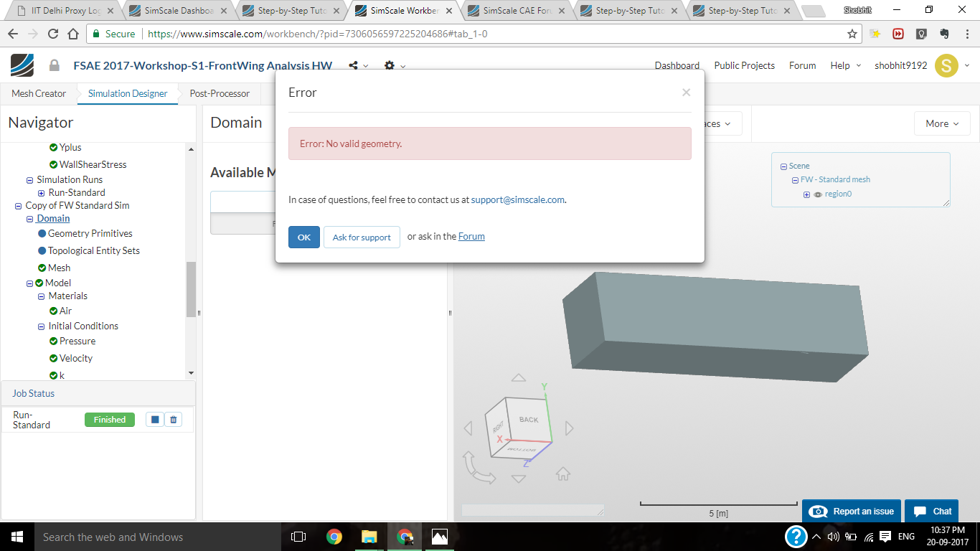Go to browser home page
Screen dimensions: 980x551
click(73, 34)
